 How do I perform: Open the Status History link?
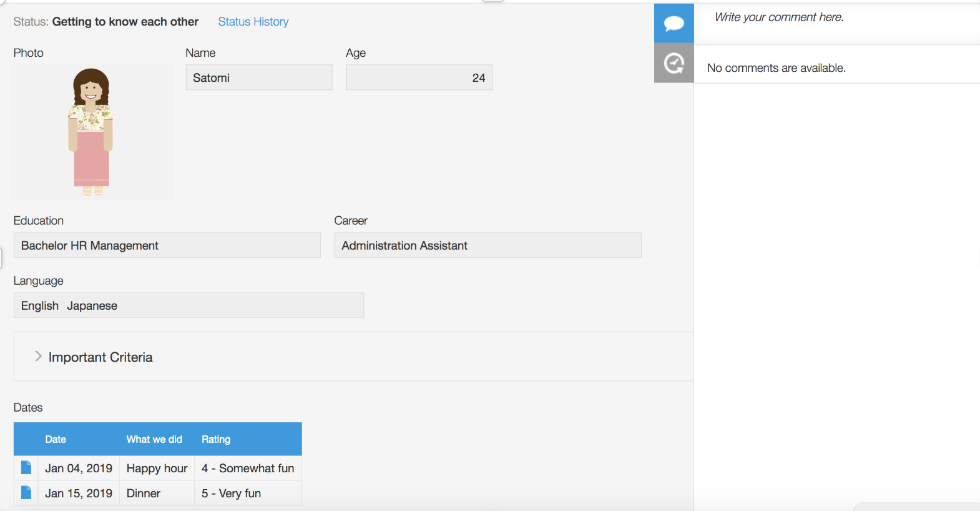[253, 22]
